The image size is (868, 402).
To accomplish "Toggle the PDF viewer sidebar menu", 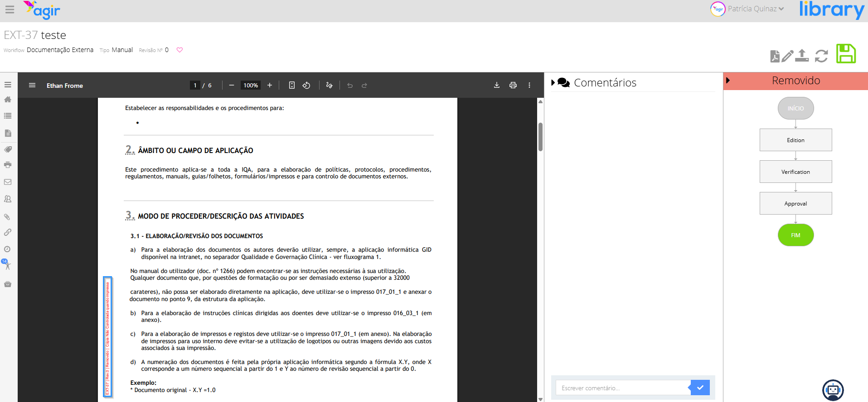I will (32, 85).
